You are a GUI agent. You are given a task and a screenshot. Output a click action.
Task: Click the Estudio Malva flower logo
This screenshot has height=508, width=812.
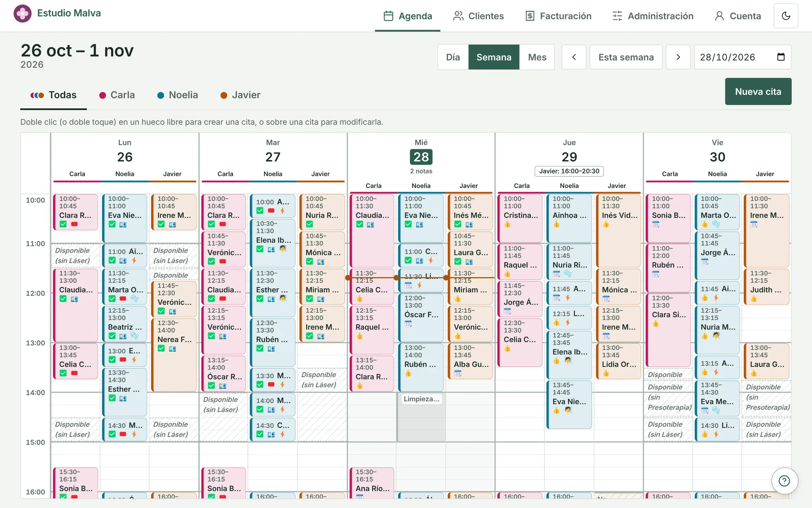22,14
